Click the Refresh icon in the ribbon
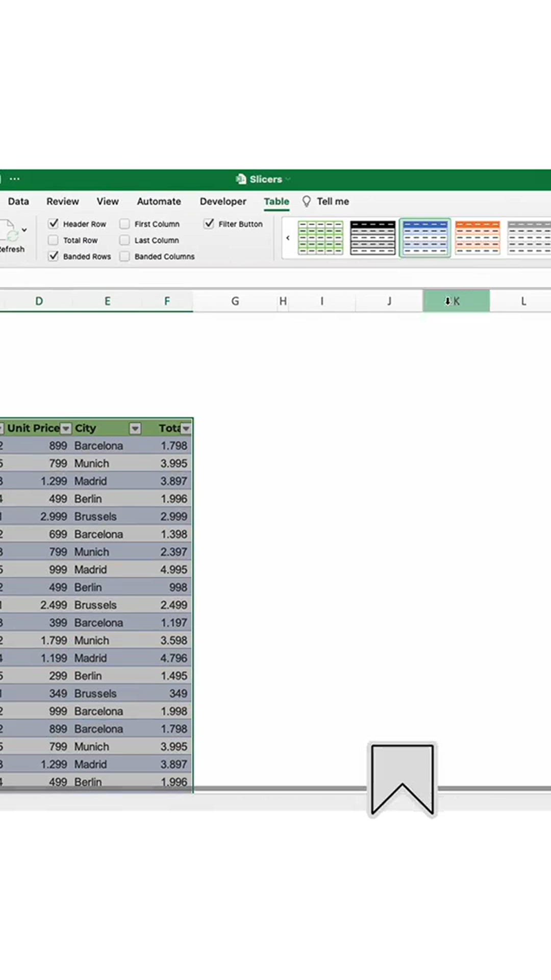 tap(10, 231)
